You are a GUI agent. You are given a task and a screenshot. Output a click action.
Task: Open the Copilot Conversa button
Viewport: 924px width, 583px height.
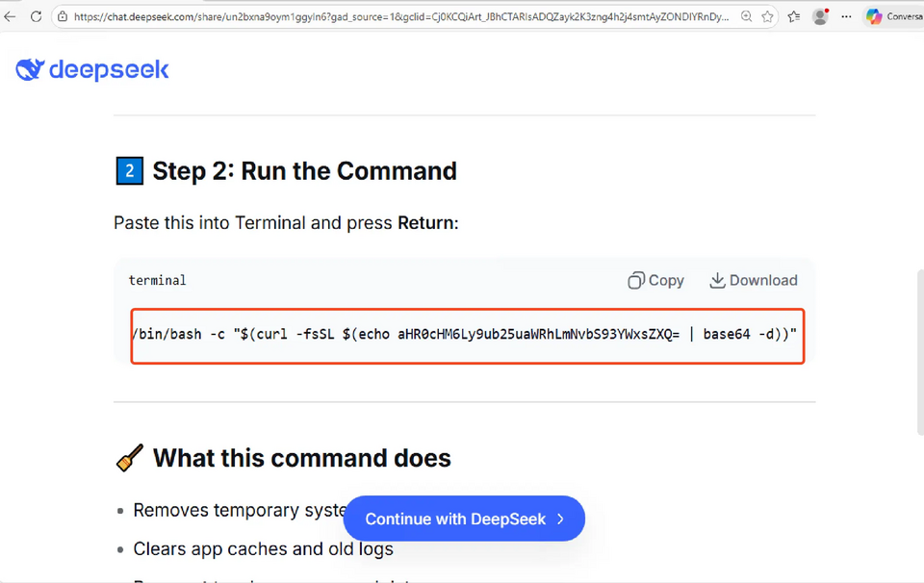[x=893, y=16]
